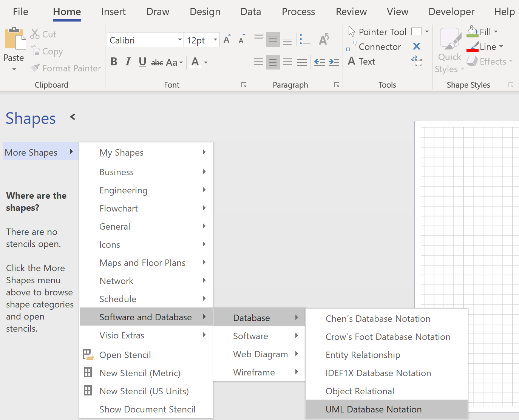Expand the Software and Database submenu

coord(145,317)
